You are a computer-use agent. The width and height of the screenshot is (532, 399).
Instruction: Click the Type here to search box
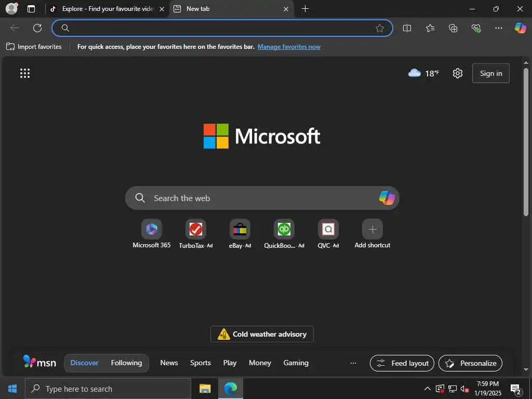pos(108,389)
